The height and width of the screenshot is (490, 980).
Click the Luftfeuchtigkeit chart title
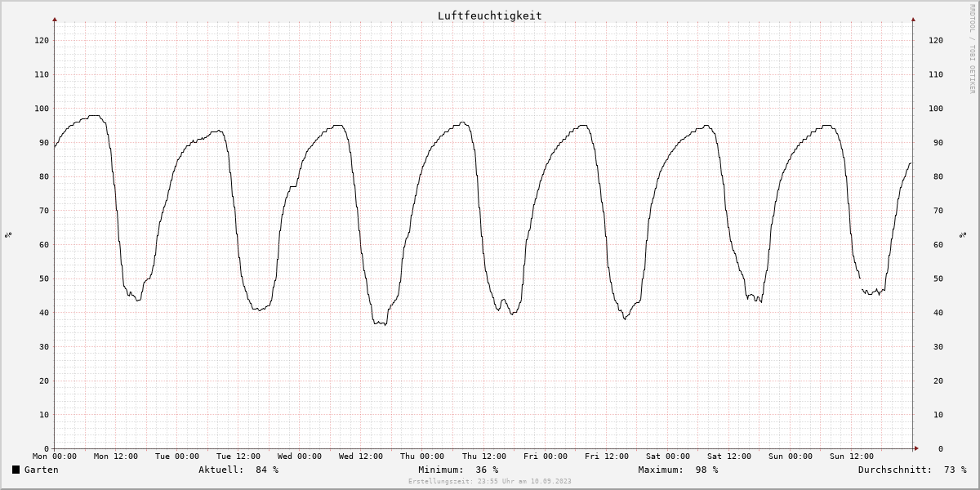[x=489, y=16]
